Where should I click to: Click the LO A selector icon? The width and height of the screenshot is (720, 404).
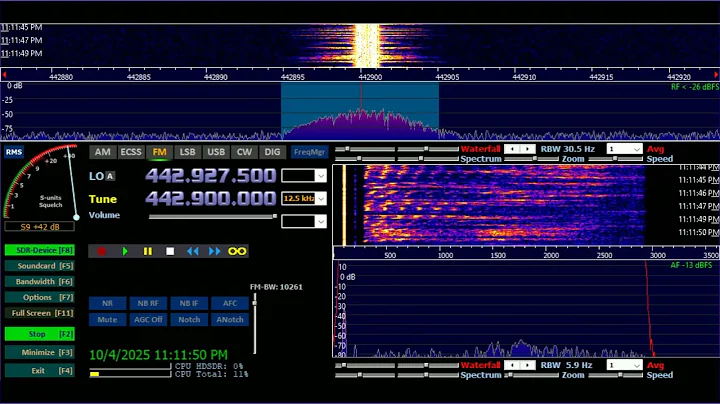coord(110,176)
